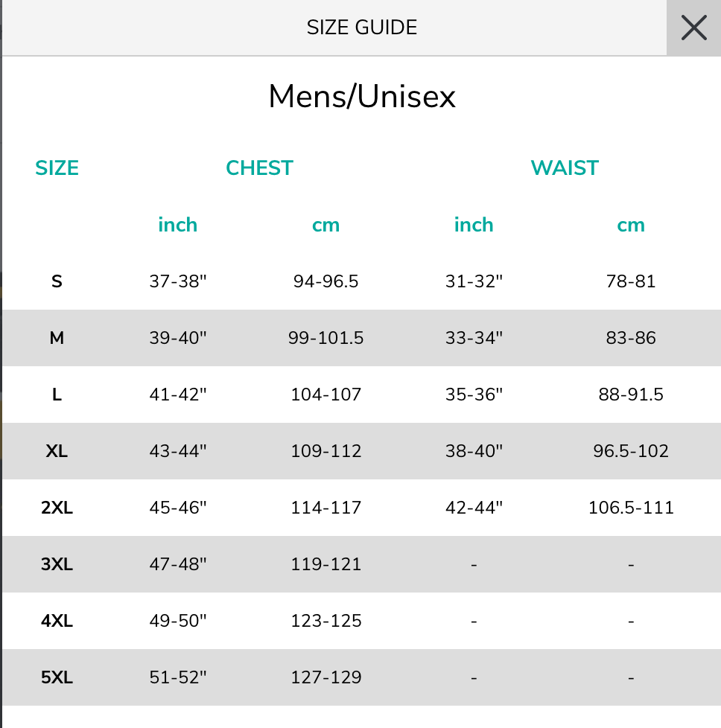Click the Mens/Unisex heading
721x728 pixels.
tap(362, 97)
